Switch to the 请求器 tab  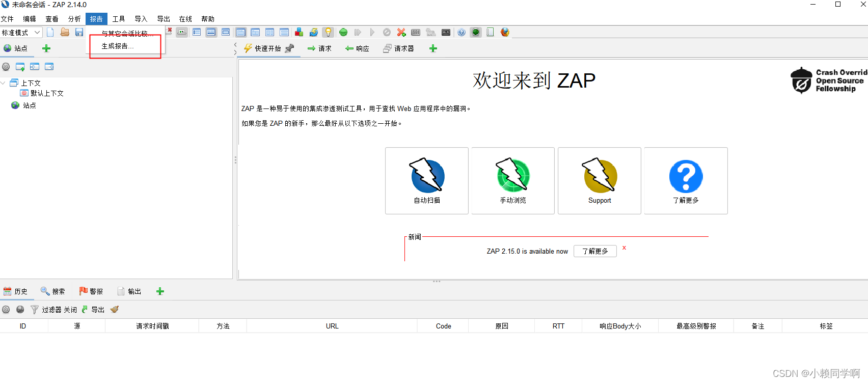coord(398,48)
